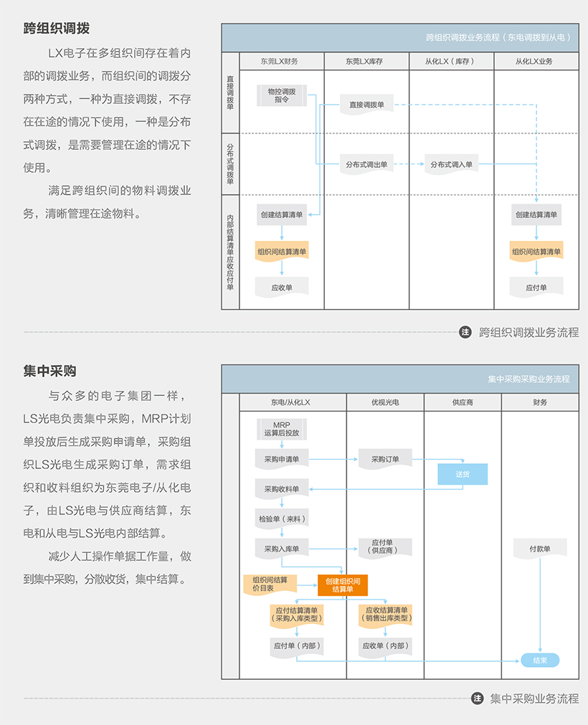Select the 付款单 node in 财务 column
The width and height of the screenshot is (588, 725).
tap(540, 549)
